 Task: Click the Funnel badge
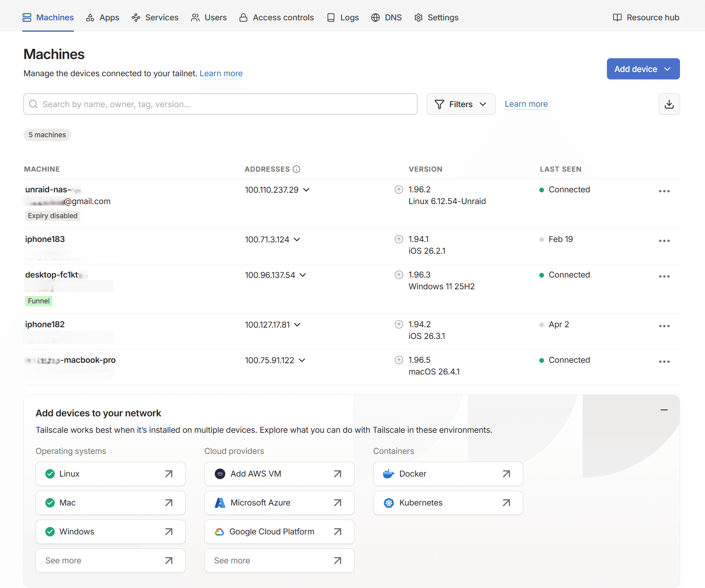pyautogui.click(x=39, y=301)
